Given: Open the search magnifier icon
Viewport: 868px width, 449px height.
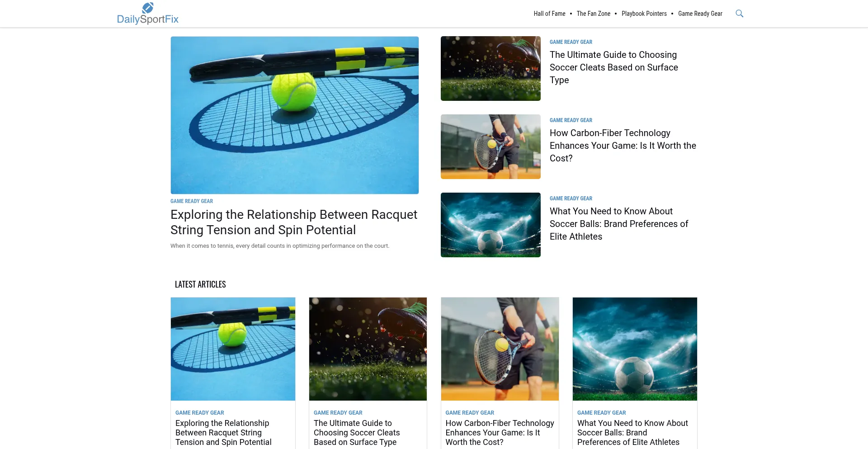Looking at the screenshot, I should point(739,14).
